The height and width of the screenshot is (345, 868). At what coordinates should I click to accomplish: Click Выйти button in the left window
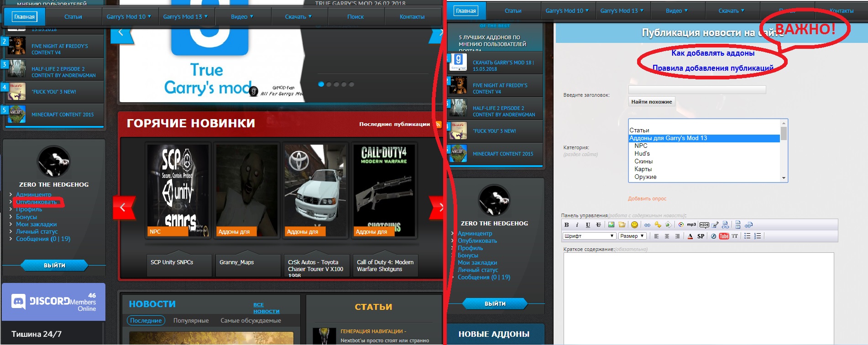pos(54,265)
